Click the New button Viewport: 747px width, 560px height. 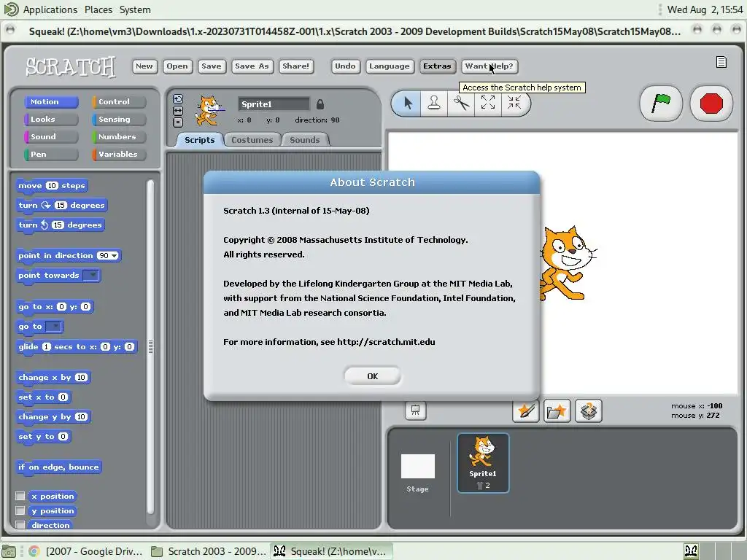coord(144,66)
